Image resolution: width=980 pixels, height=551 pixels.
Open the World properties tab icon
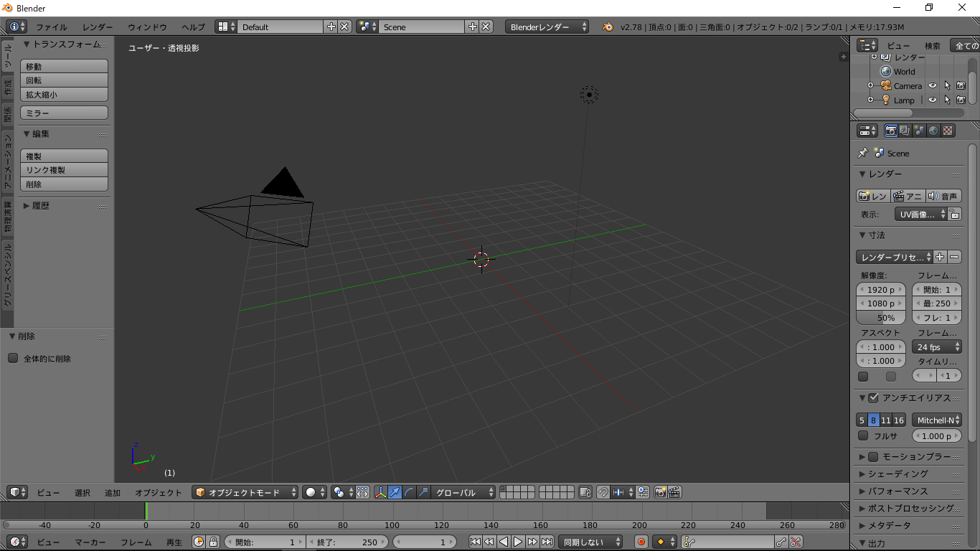933,131
